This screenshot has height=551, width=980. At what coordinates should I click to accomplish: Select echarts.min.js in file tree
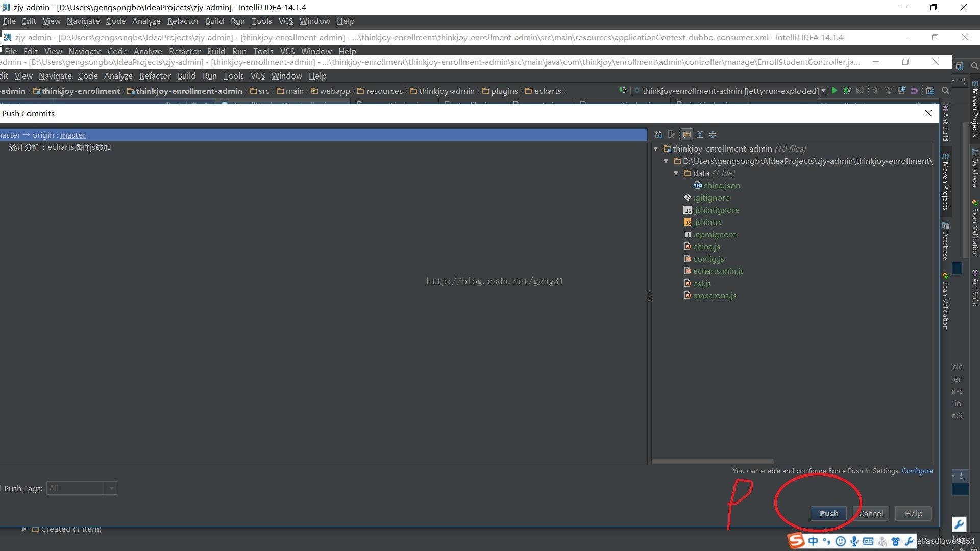coord(718,270)
